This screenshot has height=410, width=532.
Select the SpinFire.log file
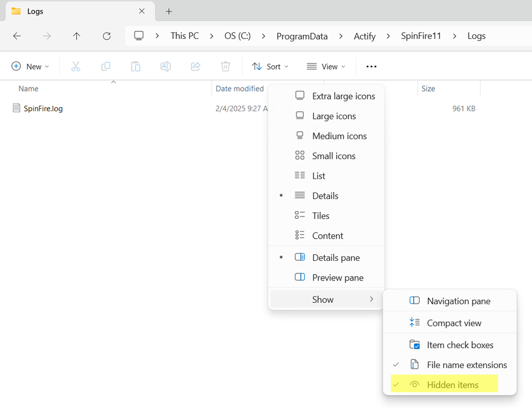(x=43, y=109)
